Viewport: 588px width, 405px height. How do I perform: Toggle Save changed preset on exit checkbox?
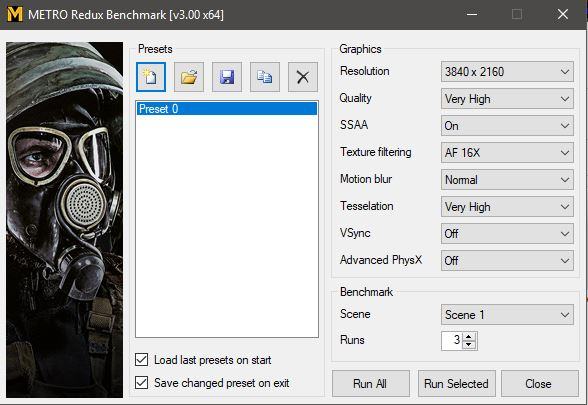[141, 383]
